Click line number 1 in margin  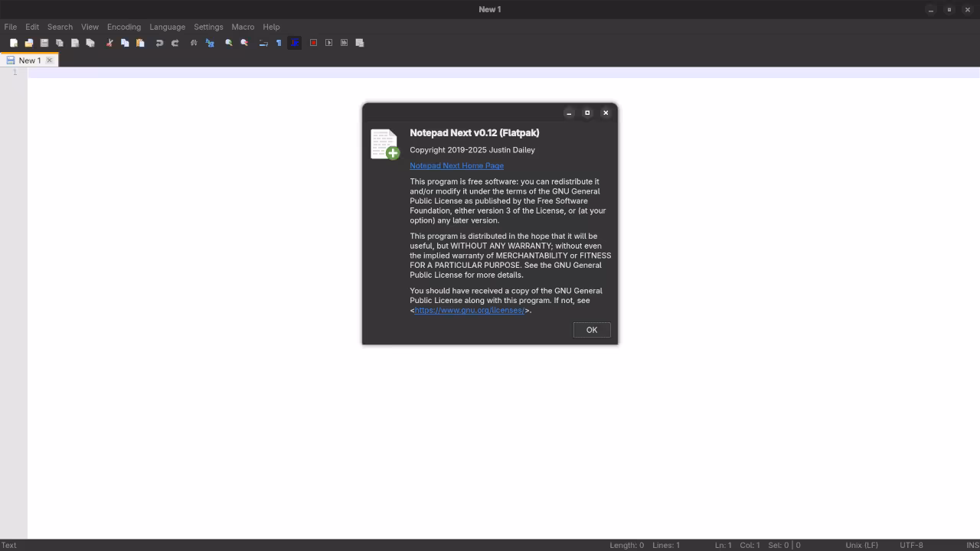[15, 72]
